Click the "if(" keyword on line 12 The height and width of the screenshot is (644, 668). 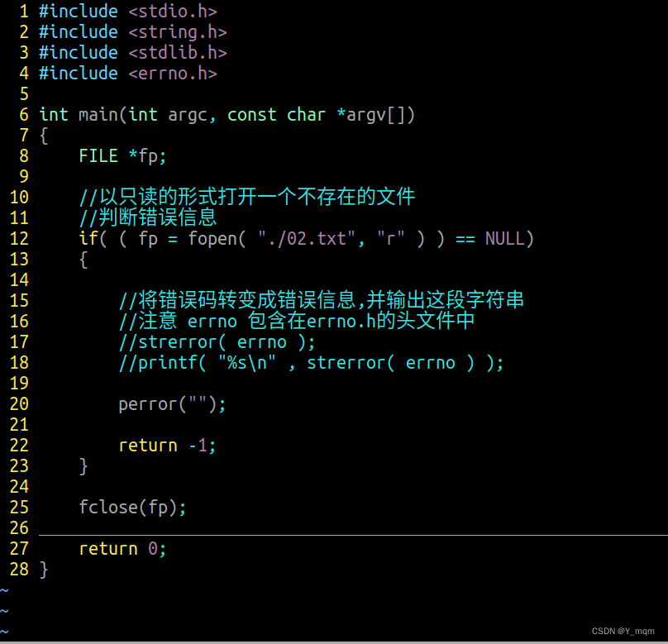(x=93, y=239)
